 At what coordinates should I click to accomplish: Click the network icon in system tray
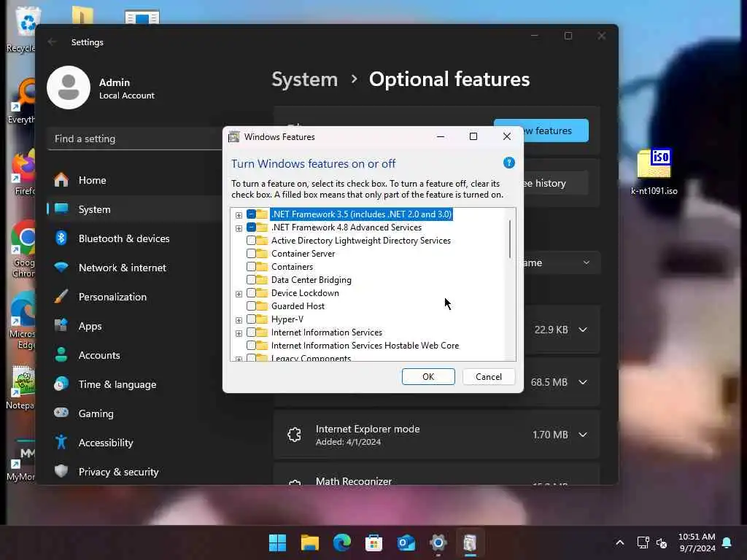[x=643, y=542]
